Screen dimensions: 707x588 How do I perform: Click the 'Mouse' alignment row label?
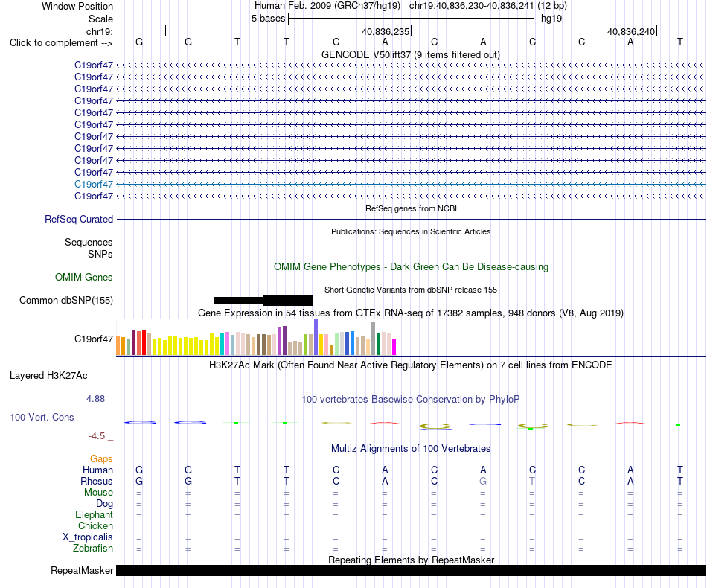(x=98, y=493)
